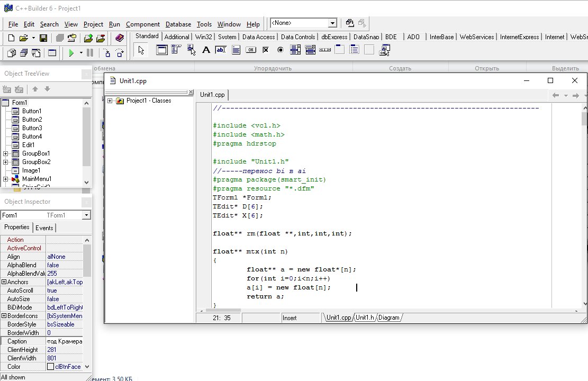
Task: Click Object TreeView vertical scrollbar down arrow
Action: (87, 183)
